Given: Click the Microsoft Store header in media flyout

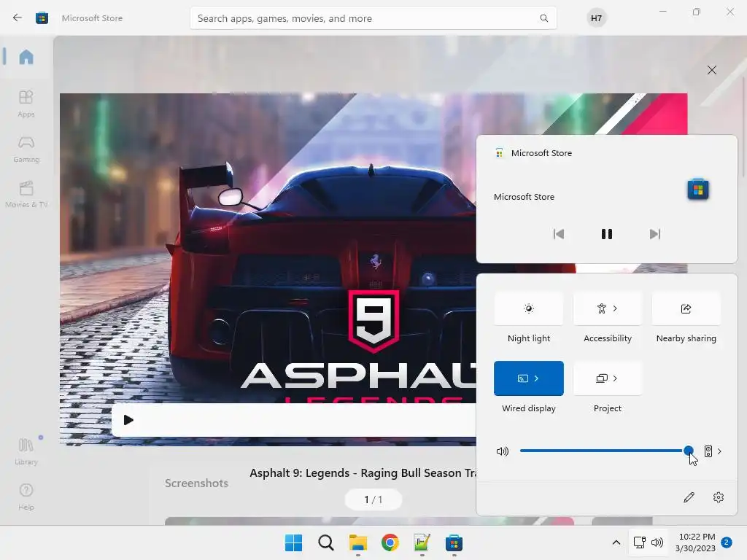Looking at the screenshot, I should point(533,153).
